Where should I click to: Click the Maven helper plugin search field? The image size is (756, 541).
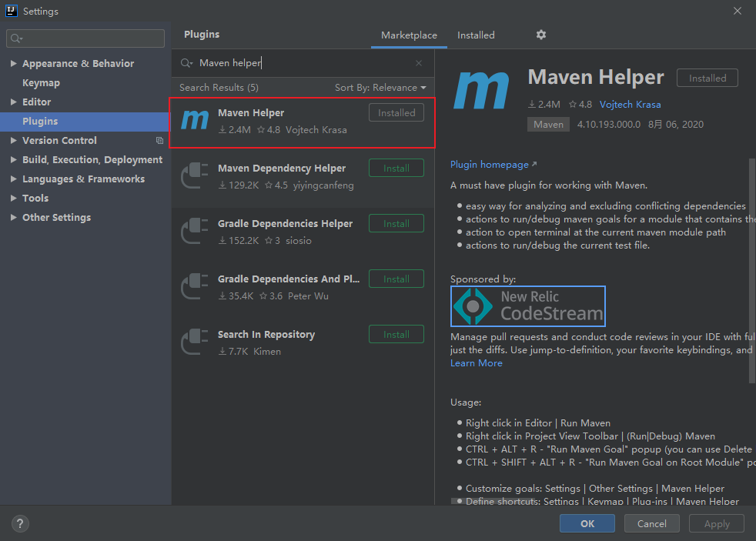[x=301, y=63]
